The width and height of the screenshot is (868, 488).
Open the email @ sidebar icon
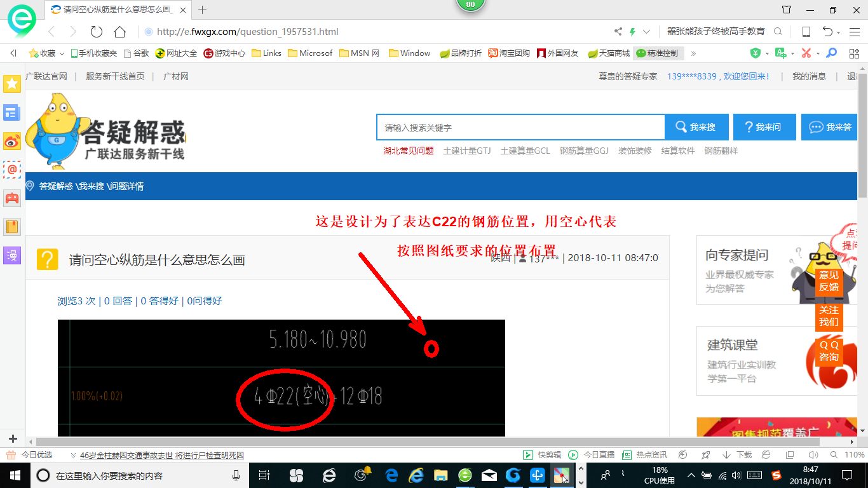tap(12, 170)
